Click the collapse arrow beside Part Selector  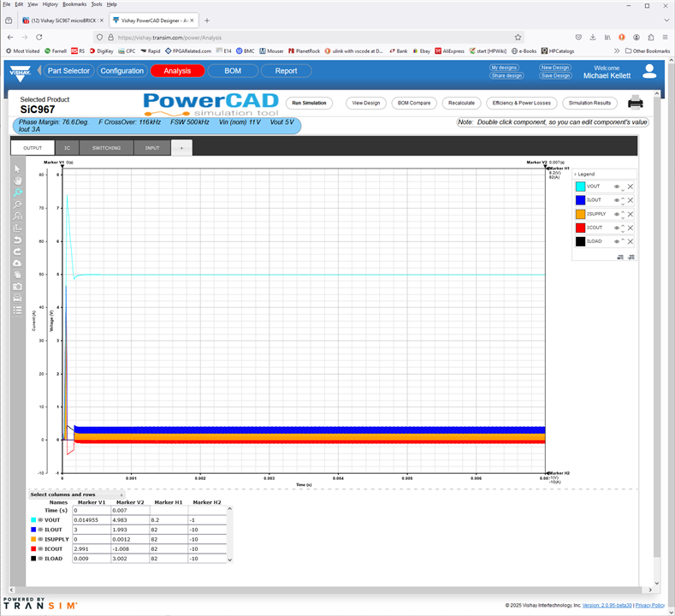click(39, 70)
